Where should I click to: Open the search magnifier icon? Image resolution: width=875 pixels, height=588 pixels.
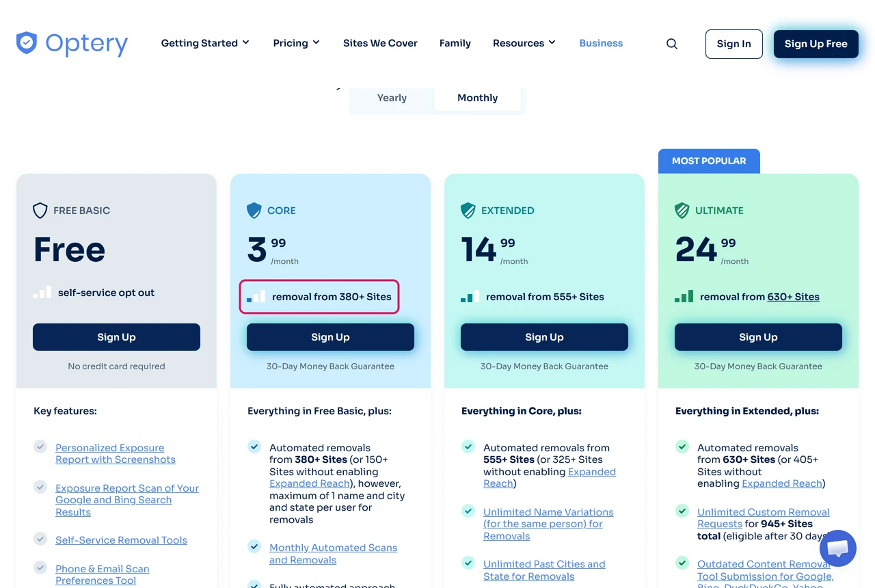672,44
